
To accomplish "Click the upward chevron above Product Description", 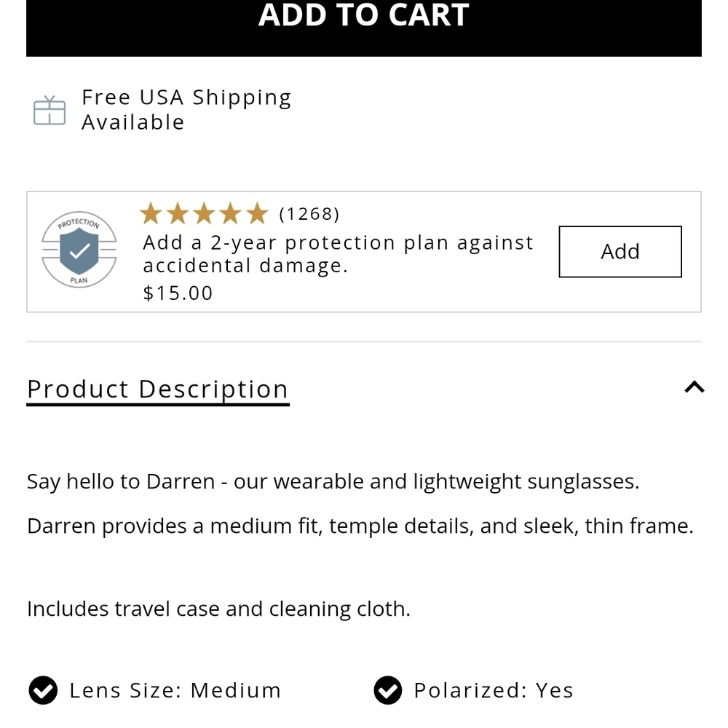I will click(x=694, y=387).
